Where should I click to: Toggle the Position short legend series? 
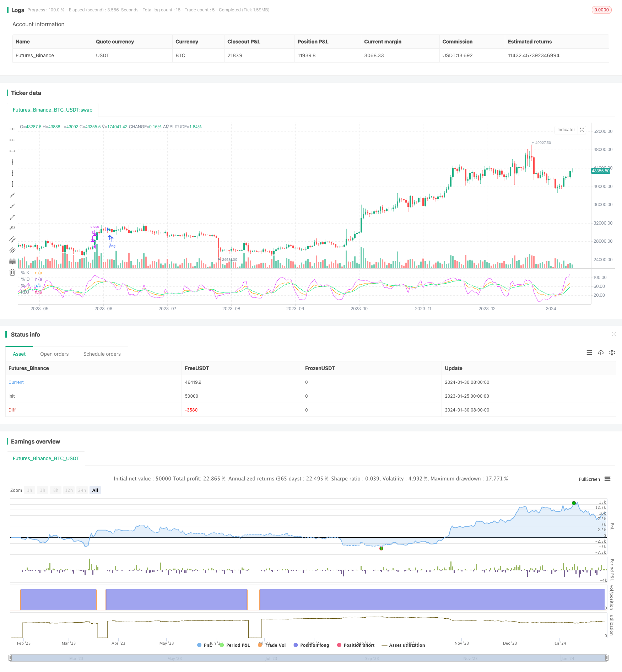click(356, 645)
